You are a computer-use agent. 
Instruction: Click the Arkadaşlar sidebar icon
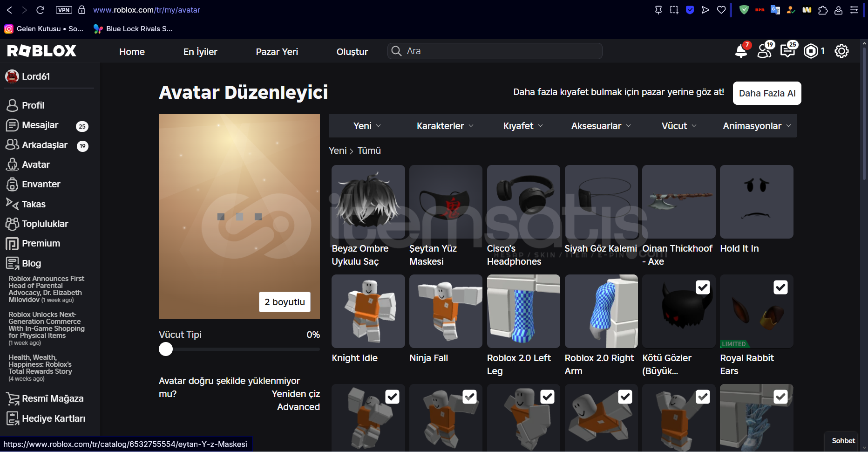[12, 145]
